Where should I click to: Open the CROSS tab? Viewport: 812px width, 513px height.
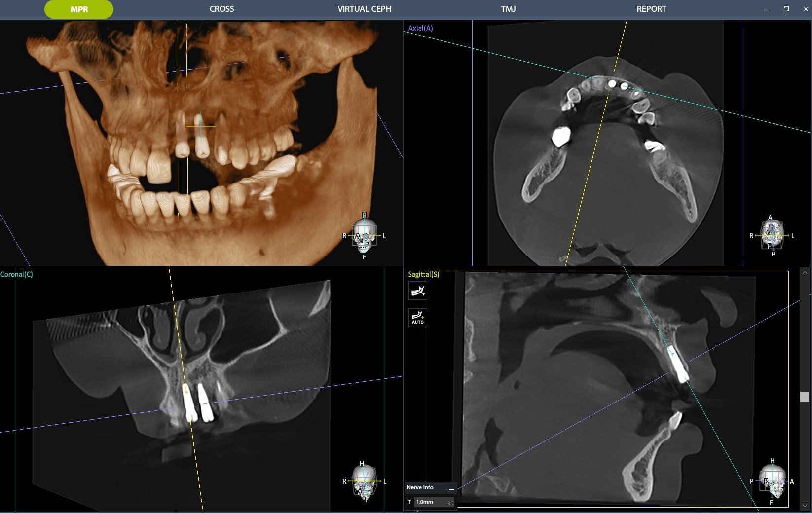tap(221, 9)
